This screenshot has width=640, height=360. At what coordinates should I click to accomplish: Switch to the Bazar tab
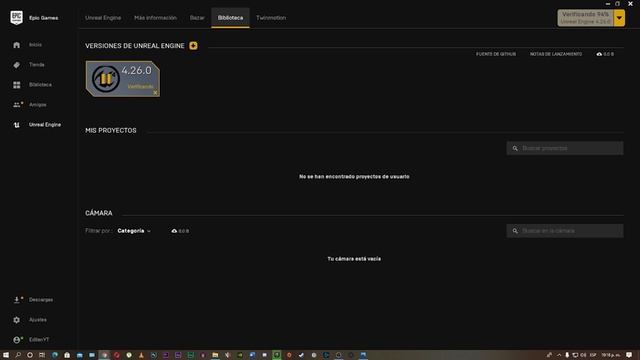click(197, 18)
